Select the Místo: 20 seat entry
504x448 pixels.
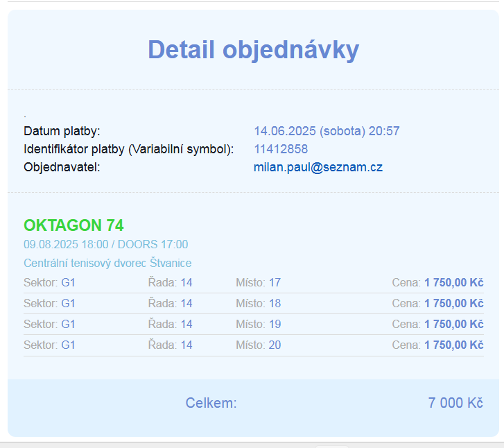click(258, 345)
